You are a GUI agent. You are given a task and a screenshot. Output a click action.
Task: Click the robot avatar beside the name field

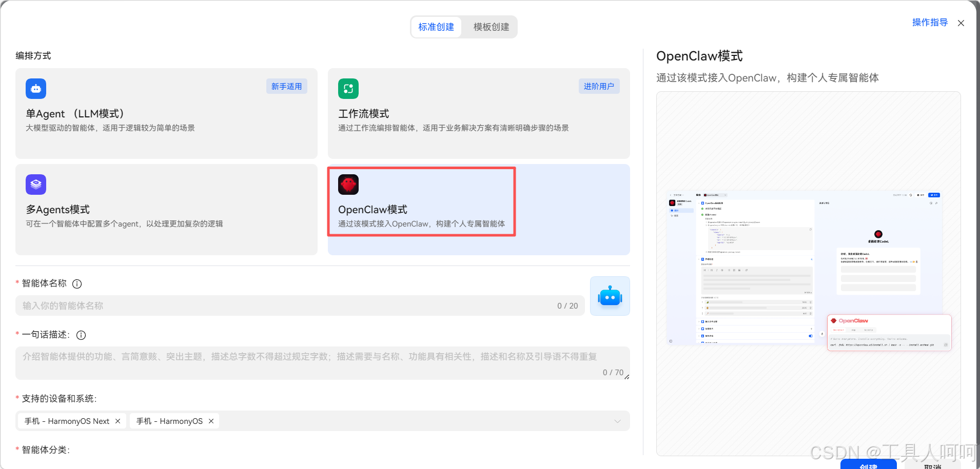click(x=609, y=296)
